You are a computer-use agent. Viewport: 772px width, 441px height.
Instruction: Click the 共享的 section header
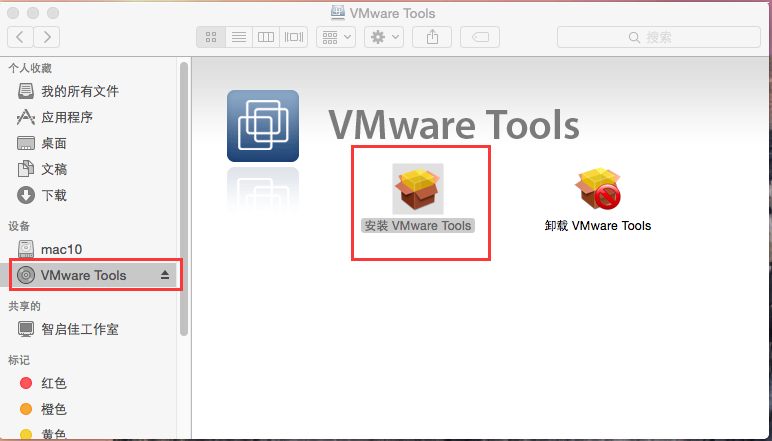[25, 306]
